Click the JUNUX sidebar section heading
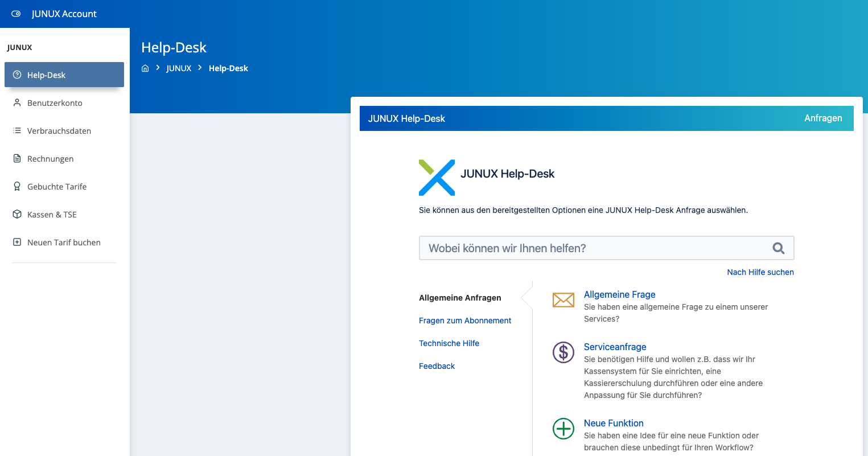 (19, 47)
